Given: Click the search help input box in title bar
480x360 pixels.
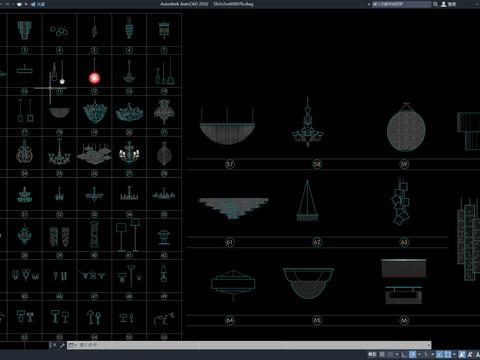Looking at the screenshot, I should 401,4.
